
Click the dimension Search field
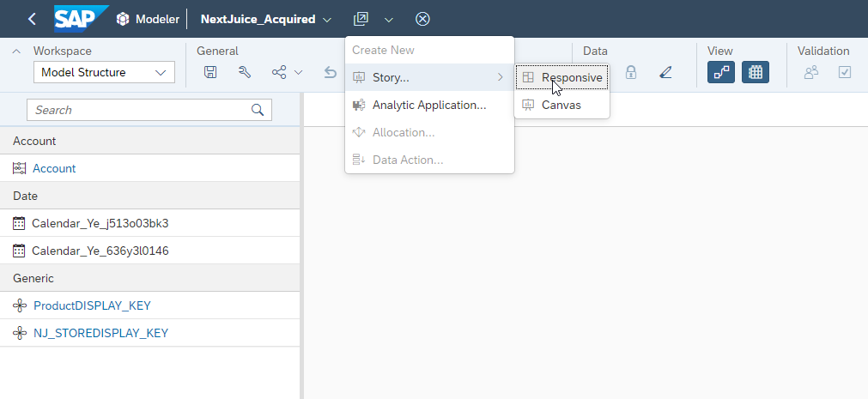tap(140, 110)
